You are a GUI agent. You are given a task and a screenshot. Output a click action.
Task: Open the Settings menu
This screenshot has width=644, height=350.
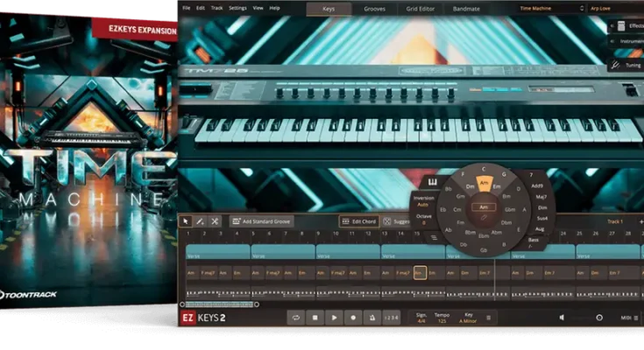point(237,8)
